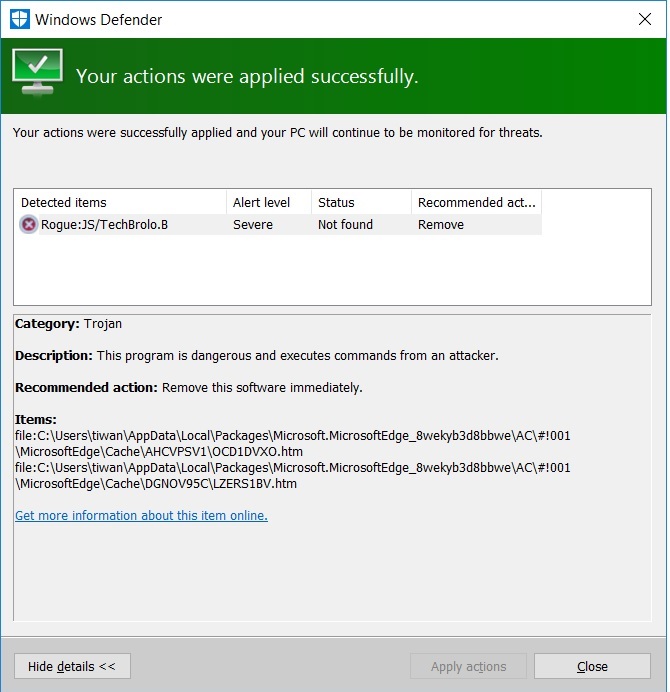Click the Close button at bottom right
The image size is (670, 692).
592,666
